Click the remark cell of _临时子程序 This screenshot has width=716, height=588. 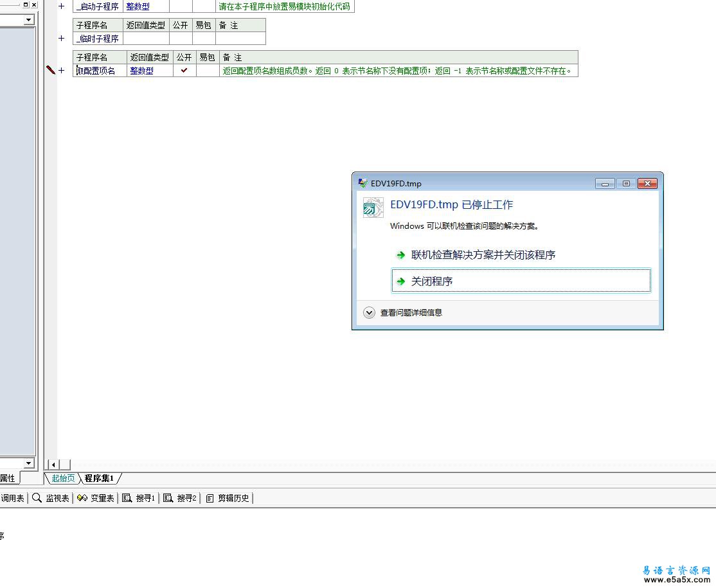point(240,39)
